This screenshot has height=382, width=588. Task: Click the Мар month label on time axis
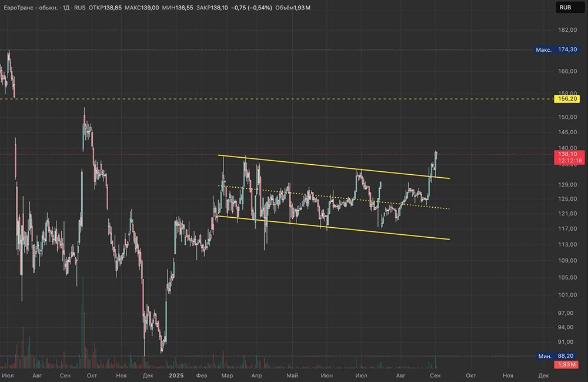pos(227,376)
